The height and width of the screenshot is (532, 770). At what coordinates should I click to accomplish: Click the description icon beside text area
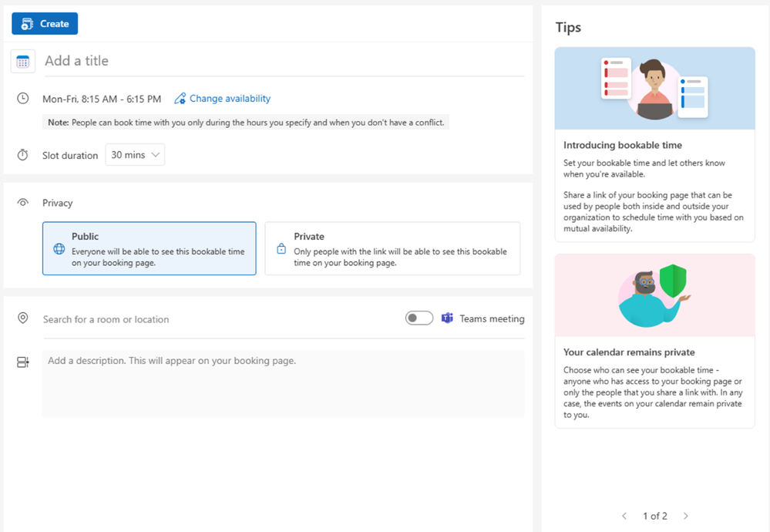tap(22, 362)
